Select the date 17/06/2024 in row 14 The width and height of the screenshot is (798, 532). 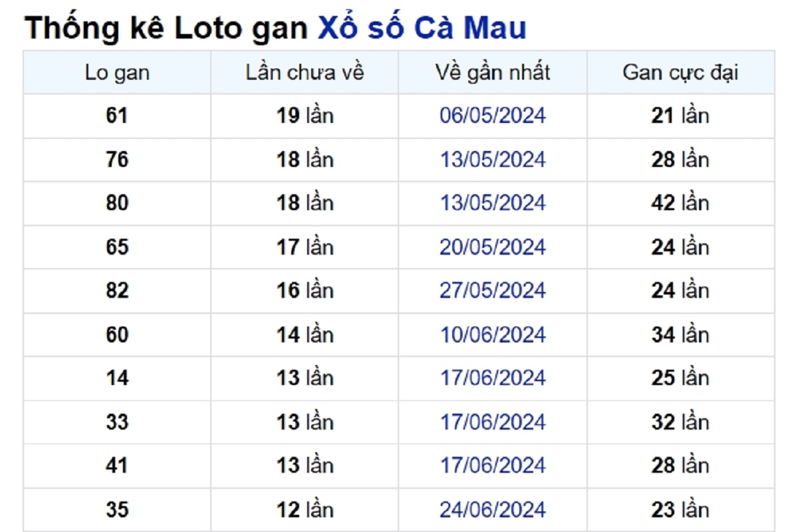[493, 378]
